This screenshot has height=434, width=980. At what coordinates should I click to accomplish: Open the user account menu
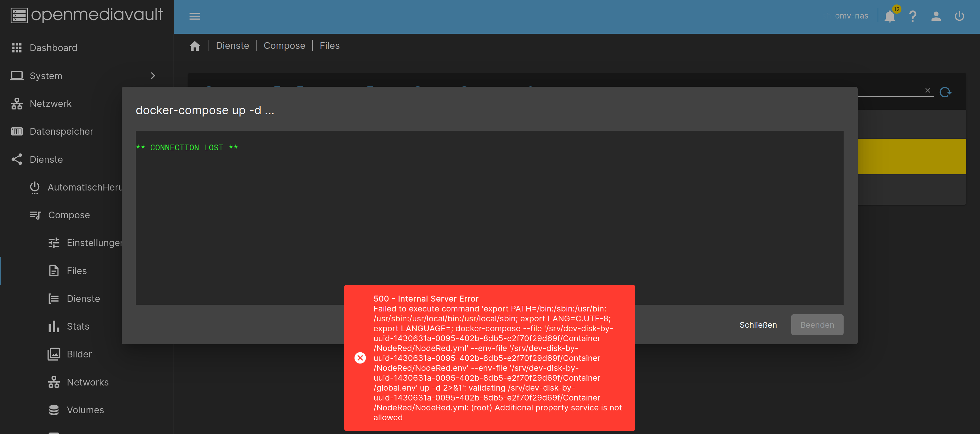pos(936,16)
